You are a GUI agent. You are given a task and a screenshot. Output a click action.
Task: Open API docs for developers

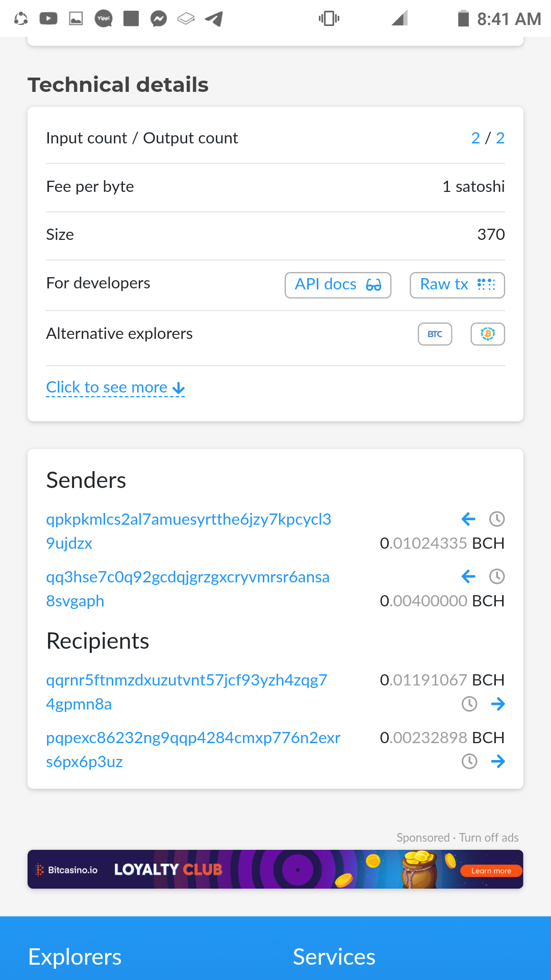[338, 285]
